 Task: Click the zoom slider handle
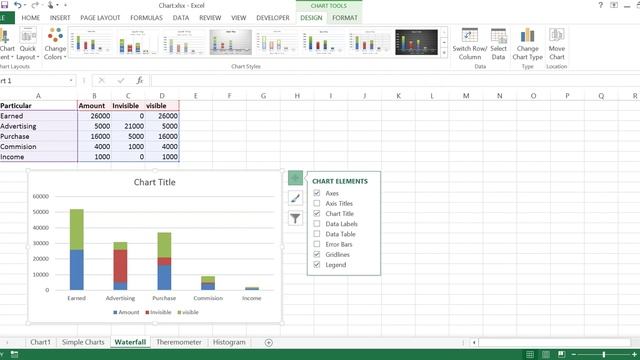coord(604,354)
